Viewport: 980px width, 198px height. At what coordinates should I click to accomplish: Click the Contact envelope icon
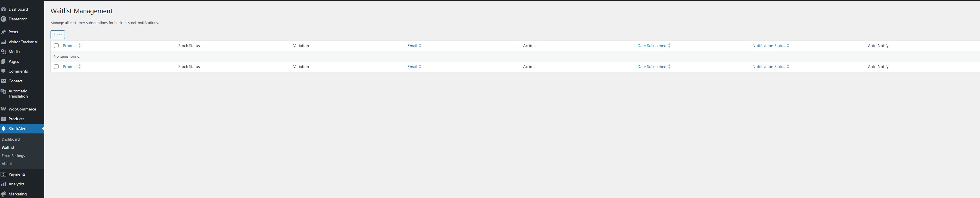click(x=3, y=81)
